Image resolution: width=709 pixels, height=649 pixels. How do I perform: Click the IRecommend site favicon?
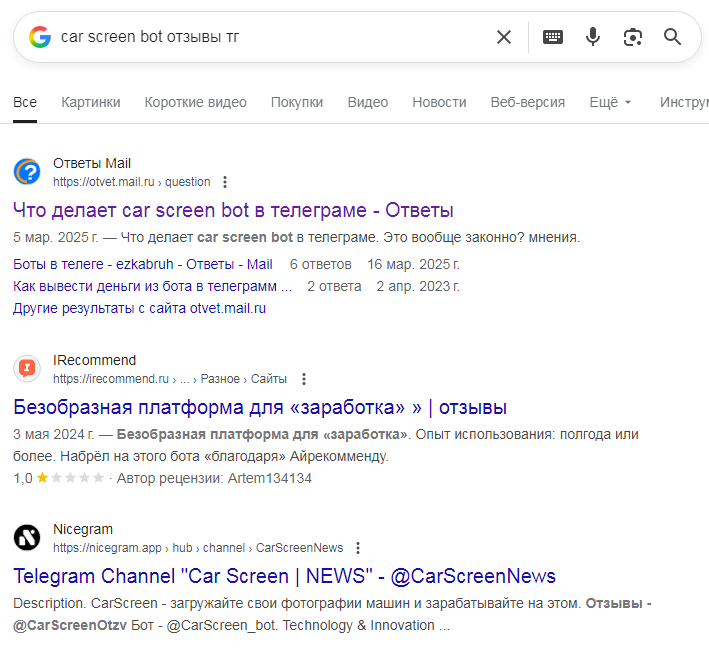tap(27, 369)
